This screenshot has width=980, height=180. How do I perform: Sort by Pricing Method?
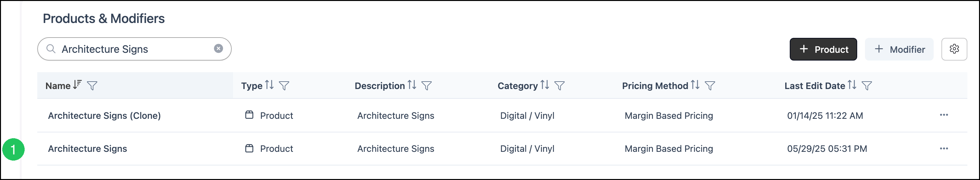[695, 85]
